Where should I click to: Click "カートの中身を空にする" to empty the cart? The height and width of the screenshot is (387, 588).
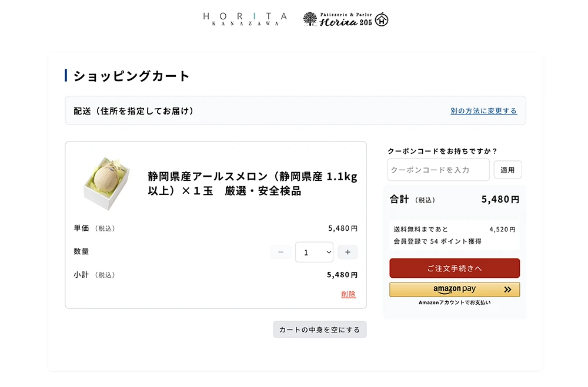coord(319,329)
